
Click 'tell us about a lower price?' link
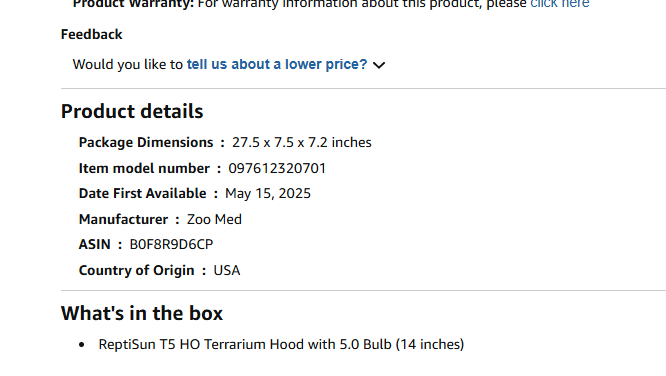277,64
